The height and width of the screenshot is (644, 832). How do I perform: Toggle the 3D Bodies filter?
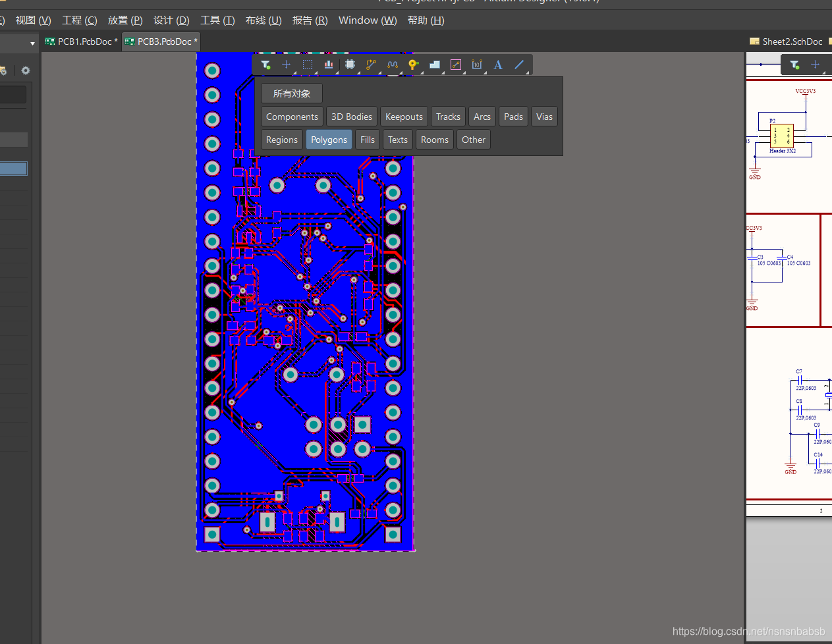click(352, 117)
